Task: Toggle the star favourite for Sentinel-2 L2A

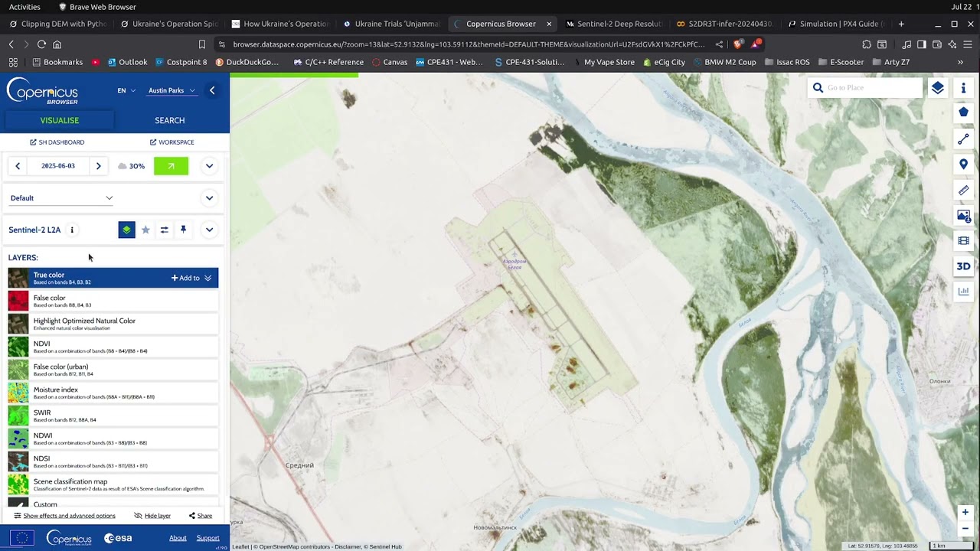Action: click(x=145, y=230)
